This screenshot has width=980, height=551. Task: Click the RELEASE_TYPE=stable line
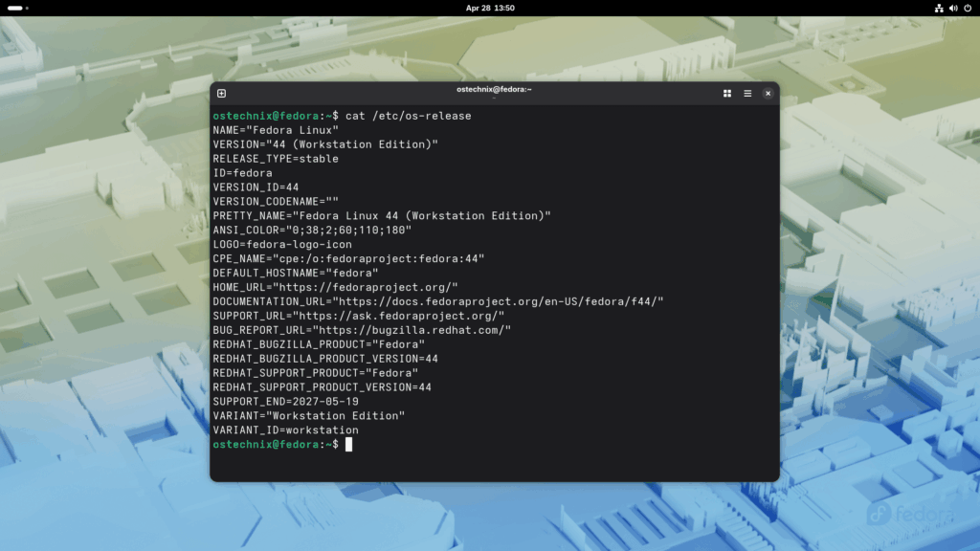(x=276, y=159)
